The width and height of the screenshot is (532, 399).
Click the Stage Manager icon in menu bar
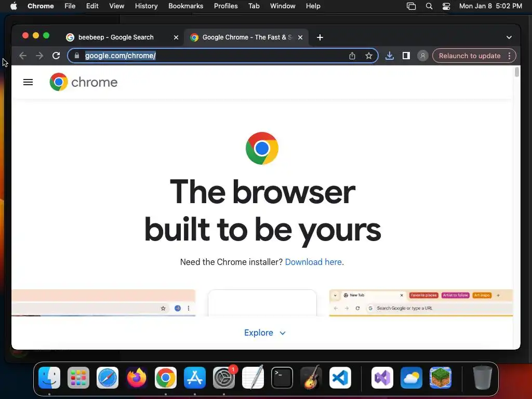(x=411, y=6)
